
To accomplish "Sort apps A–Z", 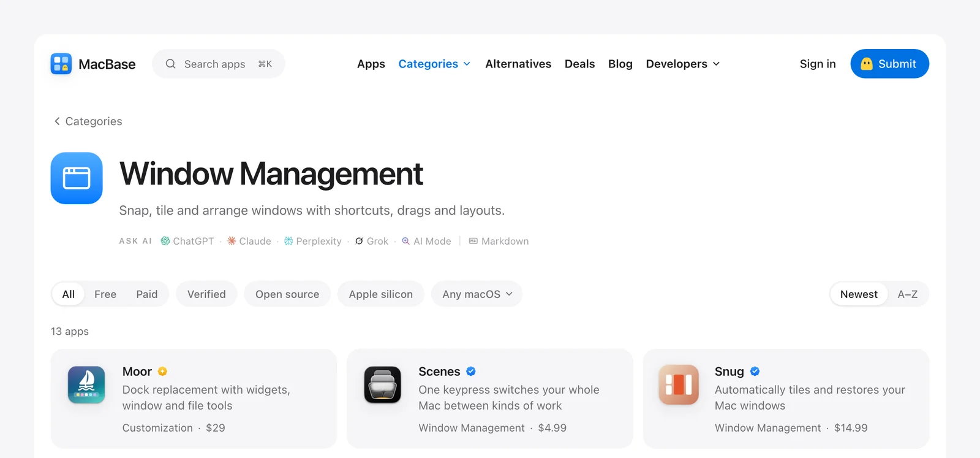I will pos(908,294).
